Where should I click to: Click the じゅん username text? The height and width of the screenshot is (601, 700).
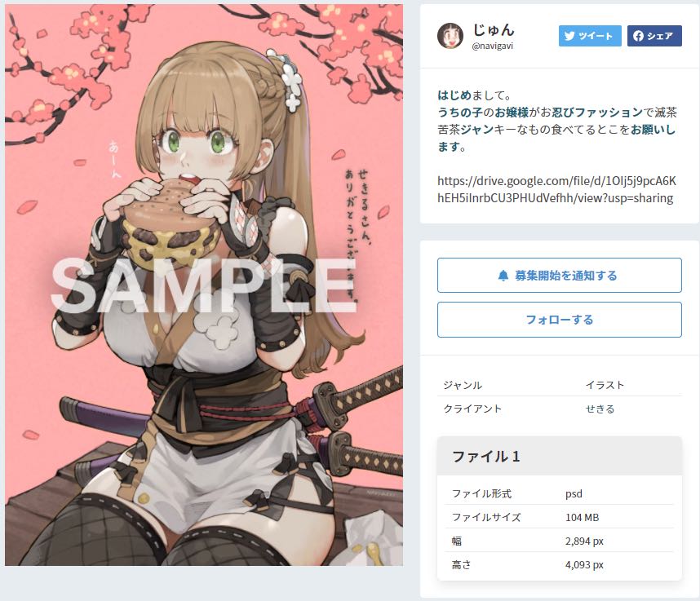pyautogui.click(x=494, y=30)
